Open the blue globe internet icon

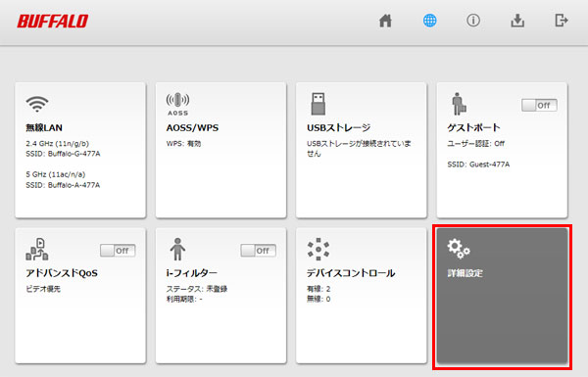(430, 21)
